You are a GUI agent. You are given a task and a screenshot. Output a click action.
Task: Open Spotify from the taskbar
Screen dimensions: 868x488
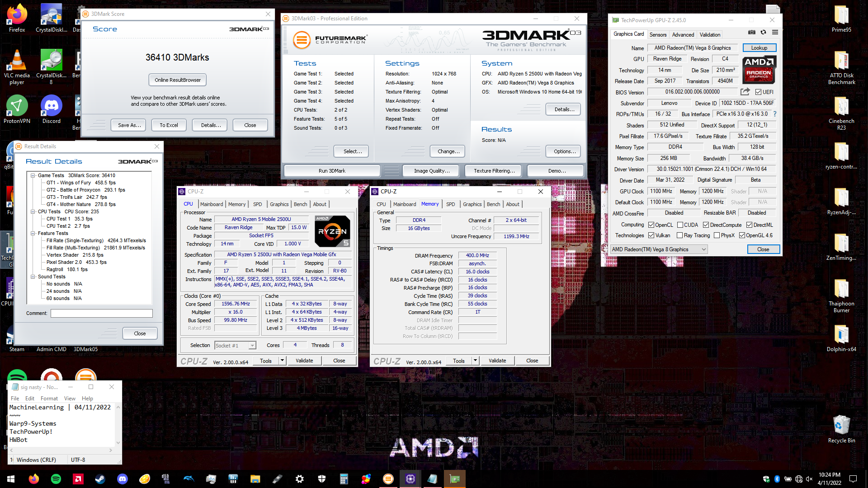[x=56, y=479]
